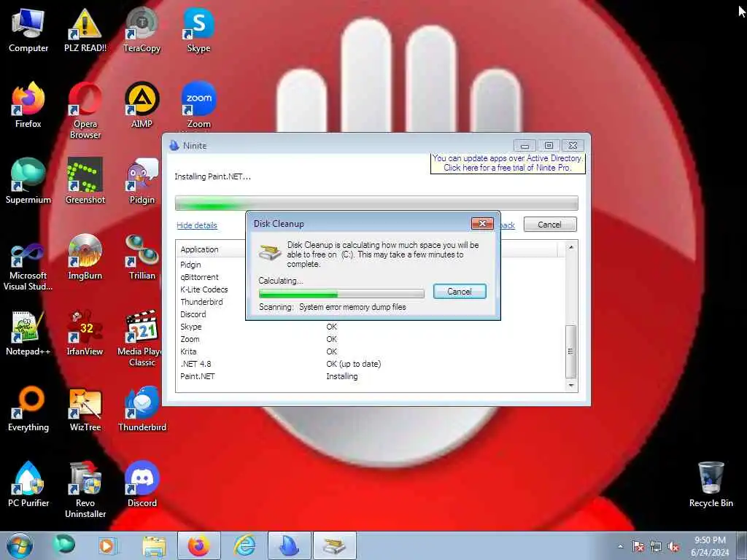
Task: Click the network tray icon
Action: [656, 546]
